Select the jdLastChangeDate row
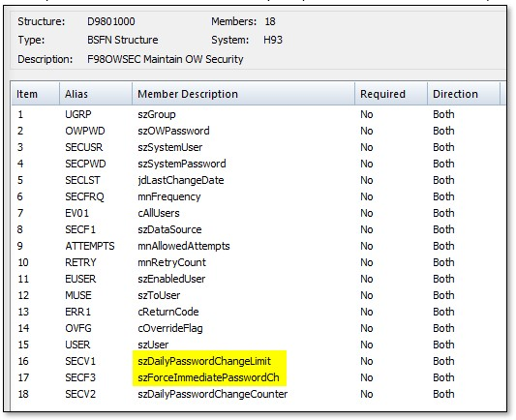The height and width of the screenshot is (420, 516). tap(258, 180)
